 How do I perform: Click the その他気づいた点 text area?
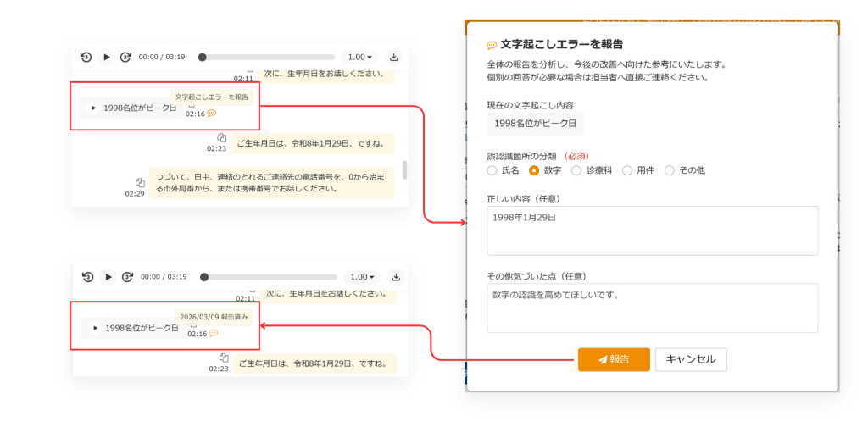coord(652,308)
